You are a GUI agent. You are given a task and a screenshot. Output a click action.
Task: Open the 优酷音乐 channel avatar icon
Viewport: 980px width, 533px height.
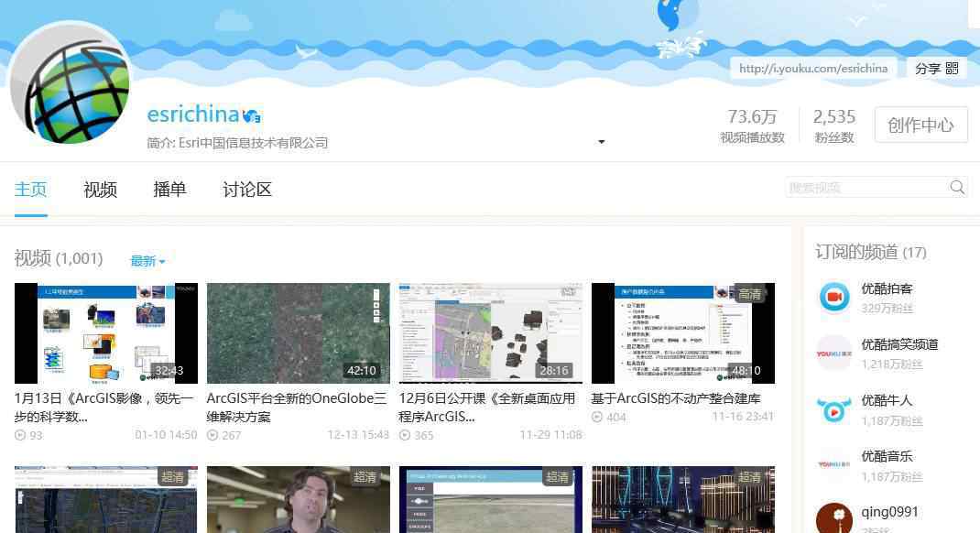(x=834, y=465)
